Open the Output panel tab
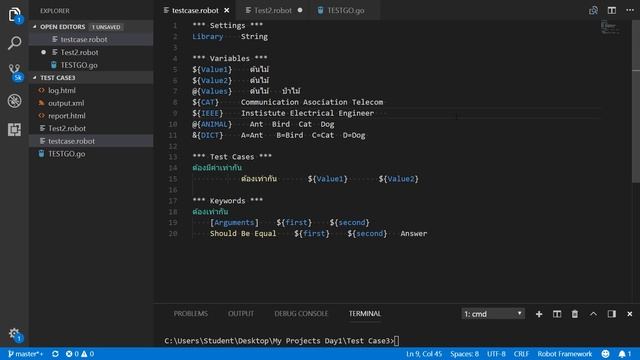Screen dimensions: 640x360 point(241,313)
